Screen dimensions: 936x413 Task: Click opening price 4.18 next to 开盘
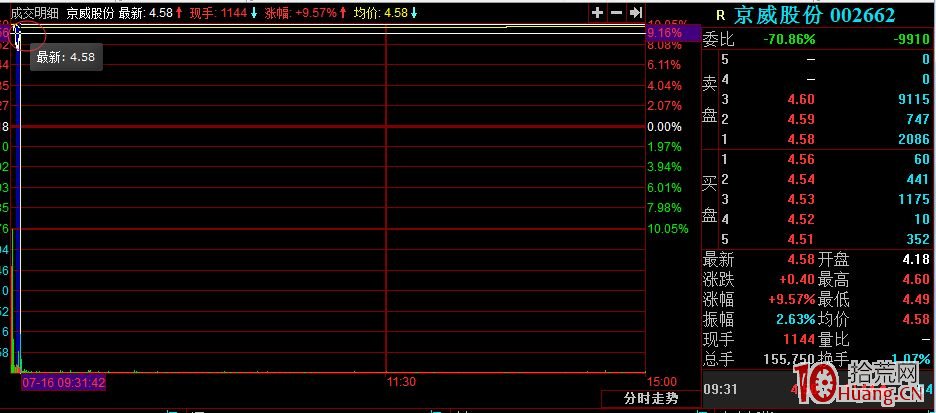pos(916,260)
